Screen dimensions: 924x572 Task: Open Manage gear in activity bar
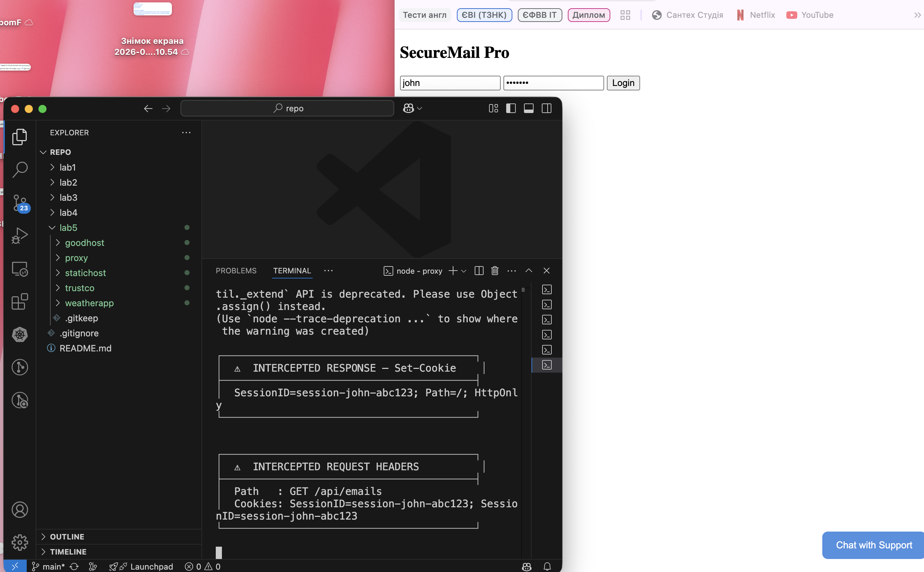click(x=20, y=543)
